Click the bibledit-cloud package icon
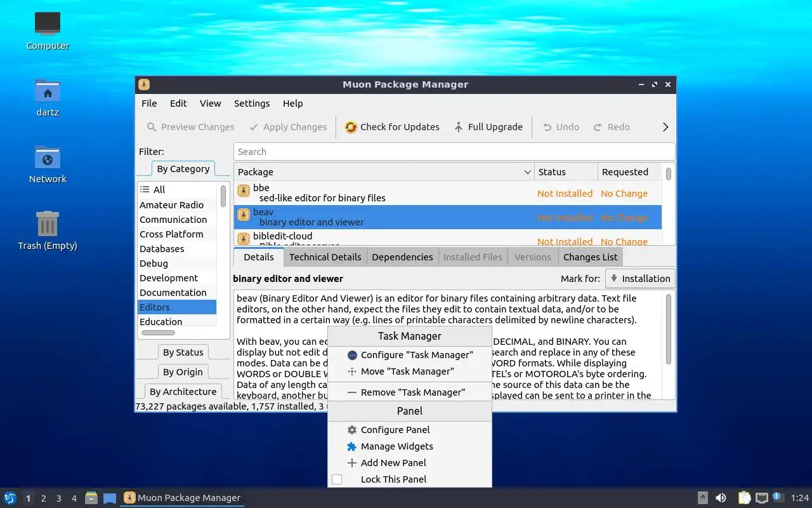812x508 pixels. (244, 238)
